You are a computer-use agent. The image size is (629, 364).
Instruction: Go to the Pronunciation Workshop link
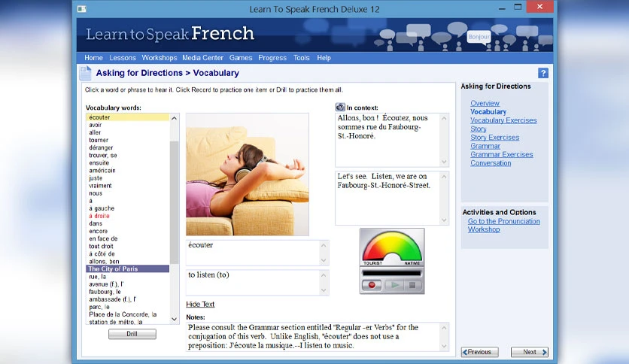(504, 226)
